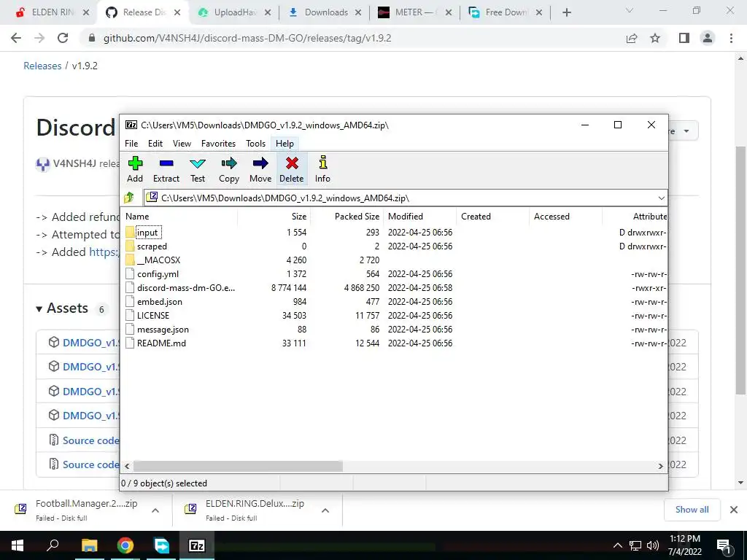Click the Extract toolbar icon
This screenshot has width=747, height=560.
[166, 169]
